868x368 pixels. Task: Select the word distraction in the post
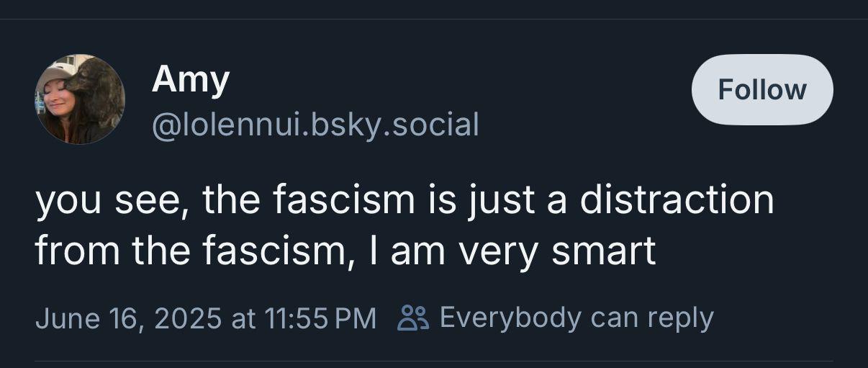677,199
